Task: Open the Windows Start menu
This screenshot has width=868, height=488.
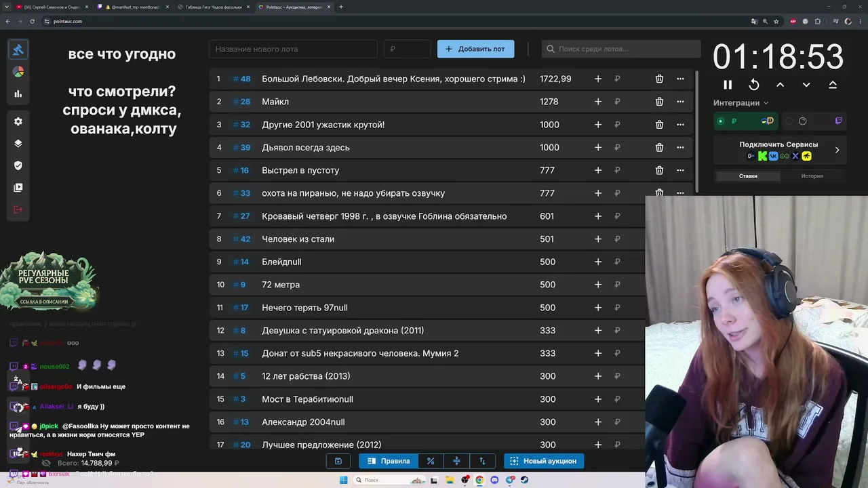Action: 344,480
